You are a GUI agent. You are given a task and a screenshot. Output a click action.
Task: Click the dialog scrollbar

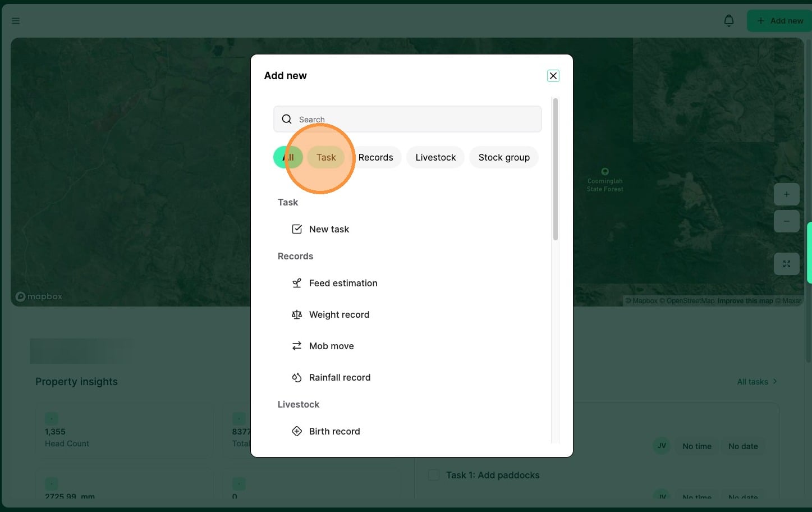point(556,170)
